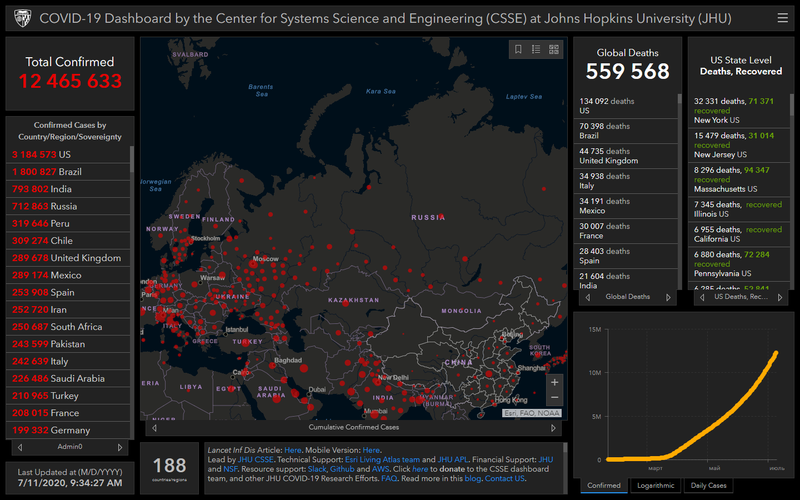Switch chart to Daily Cases tab

pos(709,486)
